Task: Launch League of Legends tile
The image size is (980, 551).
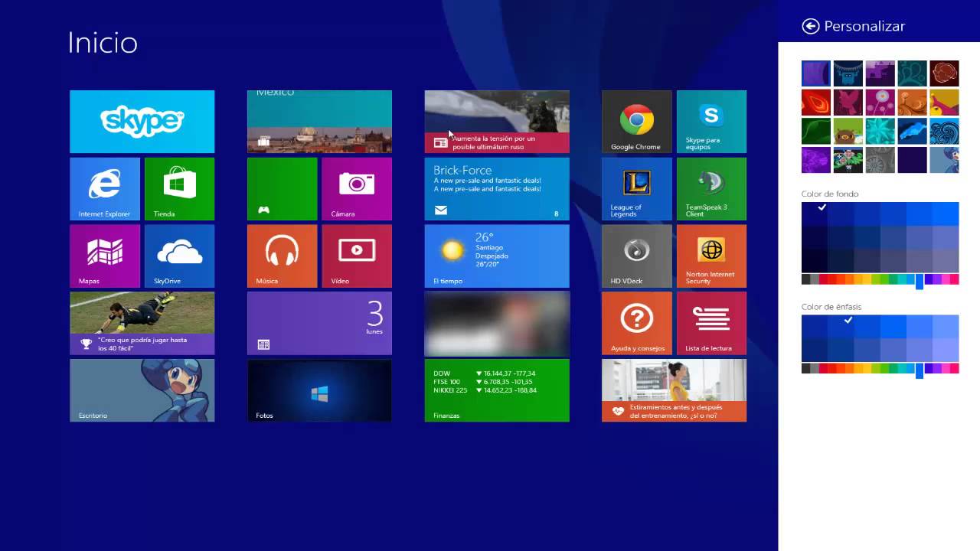Action: pos(637,189)
